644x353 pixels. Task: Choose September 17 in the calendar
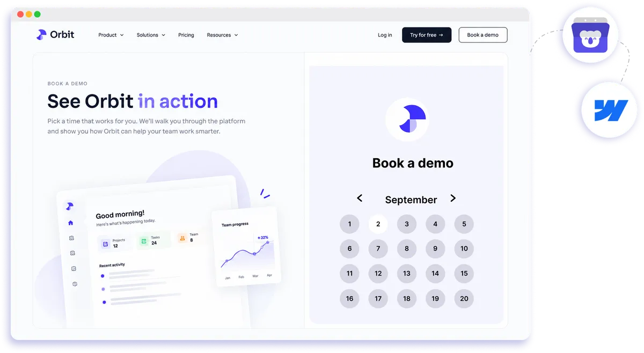(378, 299)
